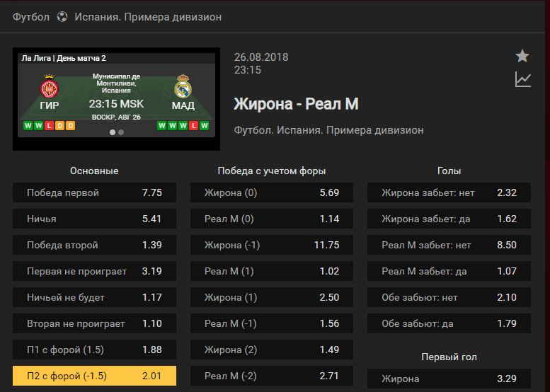
Task: Open the statistics chart icon
Action: click(522, 79)
